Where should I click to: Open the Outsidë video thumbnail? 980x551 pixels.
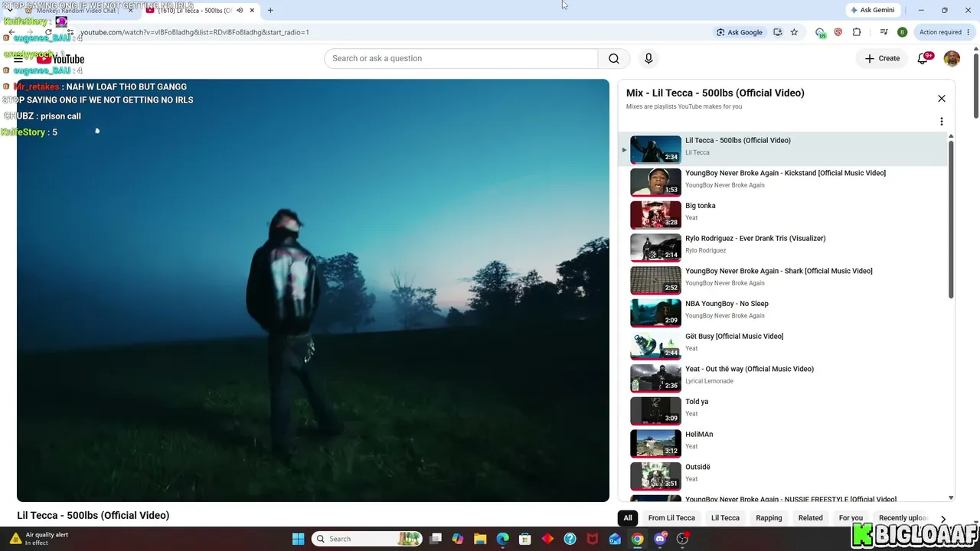point(655,477)
